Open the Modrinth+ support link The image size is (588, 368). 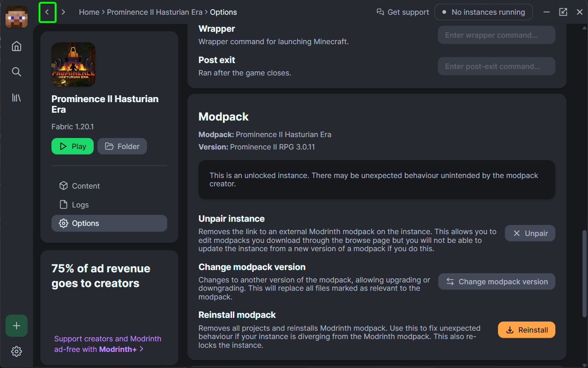point(107,344)
